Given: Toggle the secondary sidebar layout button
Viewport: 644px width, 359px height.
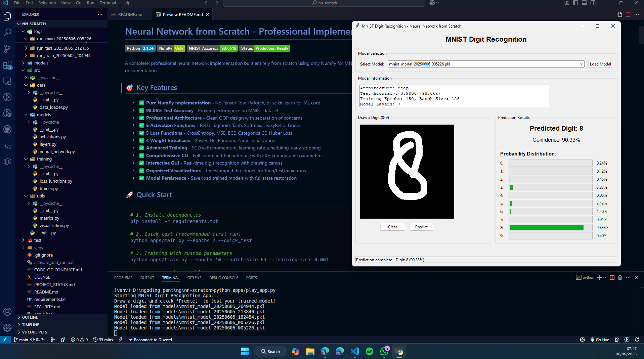Looking at the screenshot, I should coord(593,3).
